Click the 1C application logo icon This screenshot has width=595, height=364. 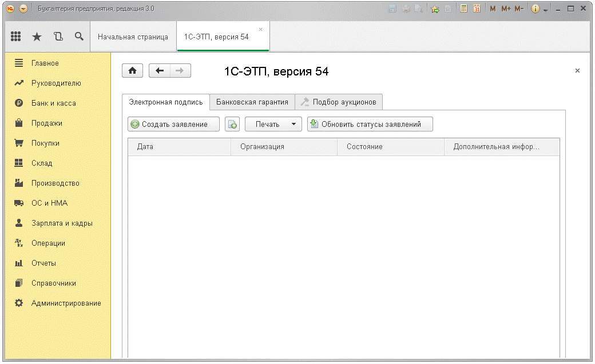pyautogui.click(x=10, y=9)
